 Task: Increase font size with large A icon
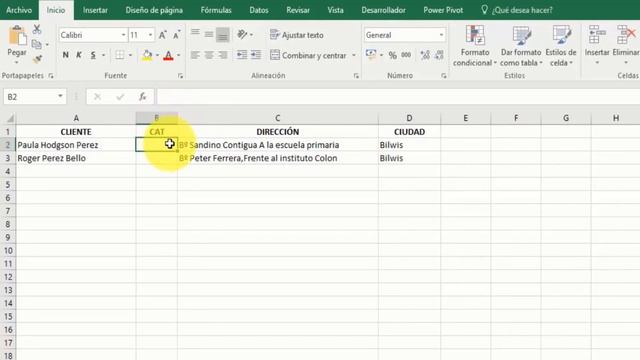coord(162,35)
